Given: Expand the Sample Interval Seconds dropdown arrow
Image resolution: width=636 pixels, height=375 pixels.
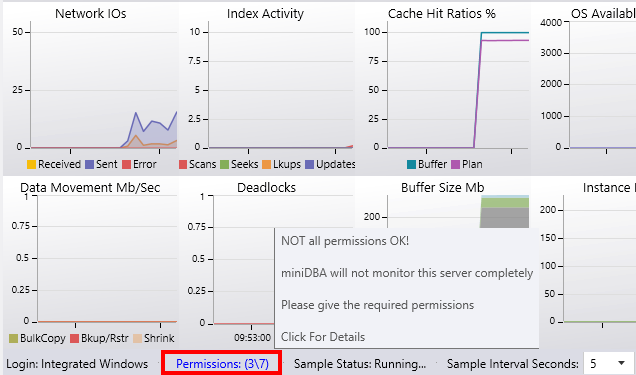Looking at the screenshot, I should pos(621,363).
